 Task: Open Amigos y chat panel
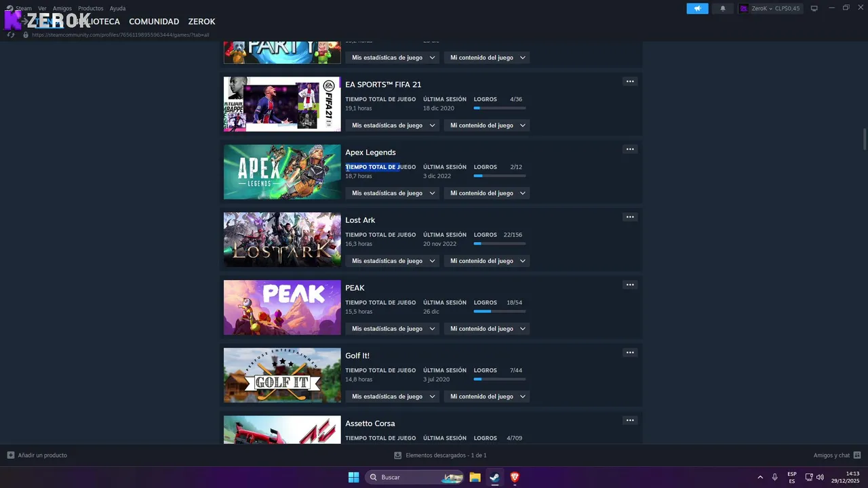(837, 455)
